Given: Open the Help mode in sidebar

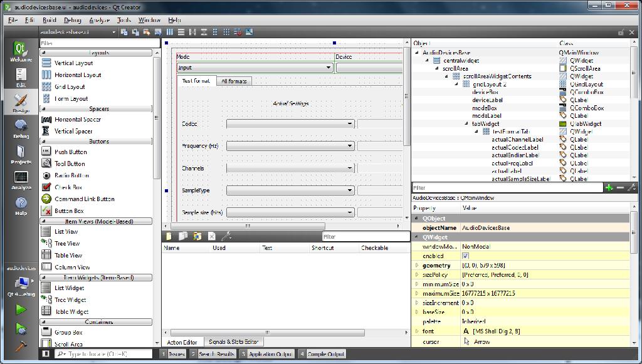Looking at the screenshot, I should pos(21,205).
